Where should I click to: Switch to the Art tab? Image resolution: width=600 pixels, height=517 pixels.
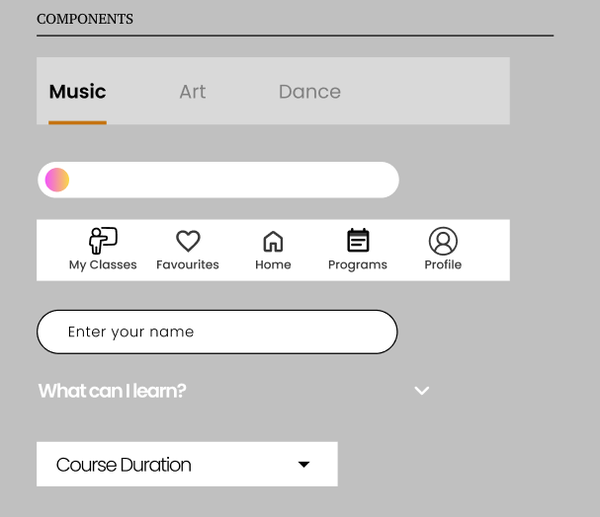pyautogui.click(x=192, y=92)
